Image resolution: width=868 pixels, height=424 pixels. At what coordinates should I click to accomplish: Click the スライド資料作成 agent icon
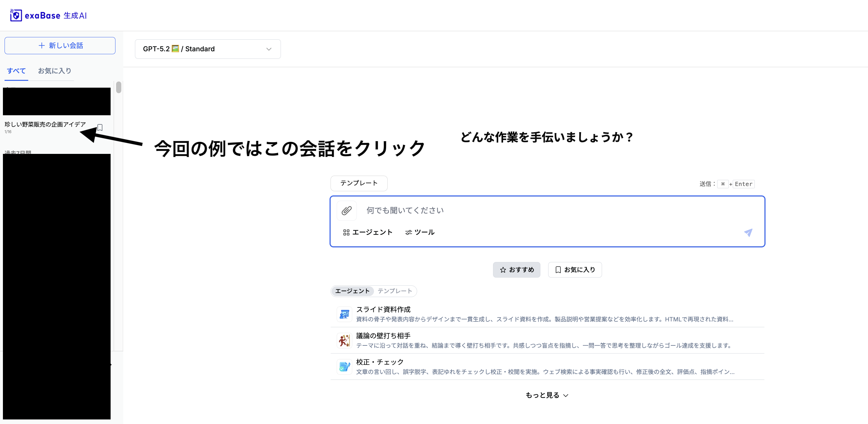coord(344,314)
